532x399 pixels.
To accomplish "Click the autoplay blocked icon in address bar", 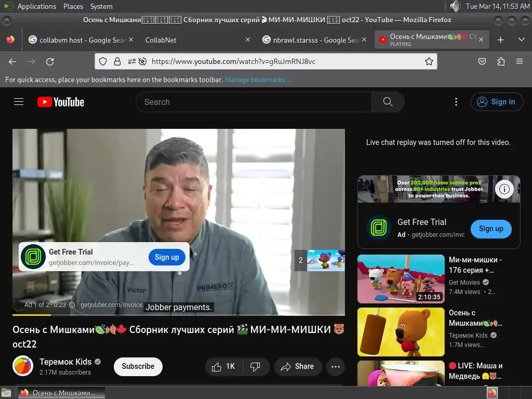I will click(x=143, y=61).
